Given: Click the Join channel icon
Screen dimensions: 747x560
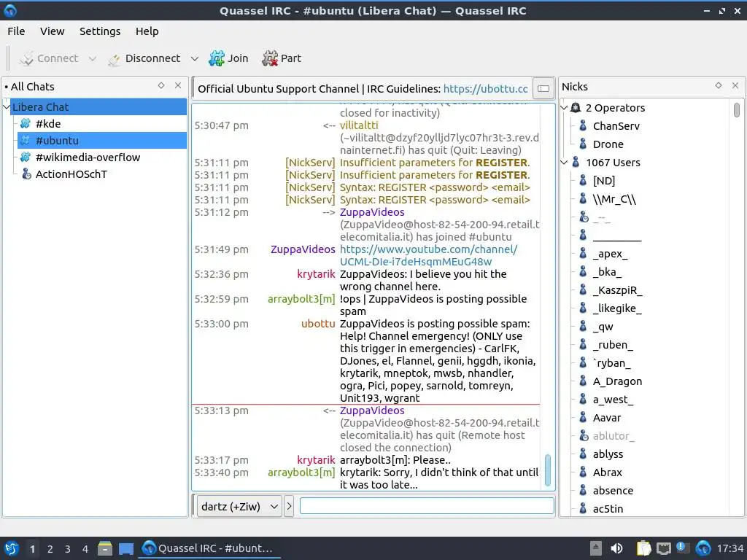Looking at the screenshot, I should (x=217, y=58).
